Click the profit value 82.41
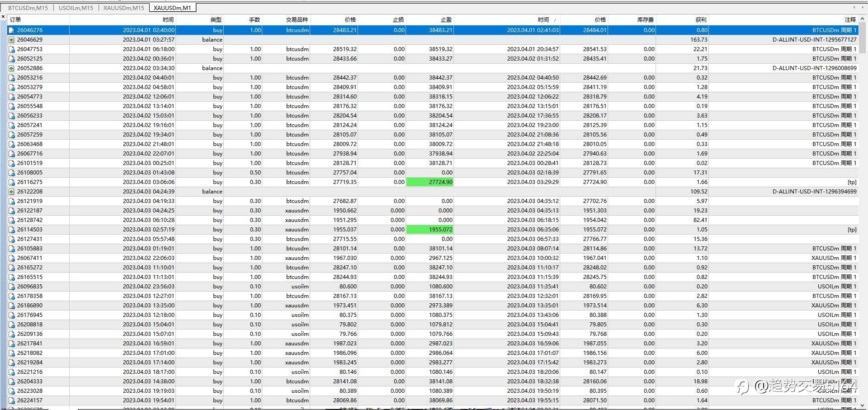868x410 pixels. (700, 220)
